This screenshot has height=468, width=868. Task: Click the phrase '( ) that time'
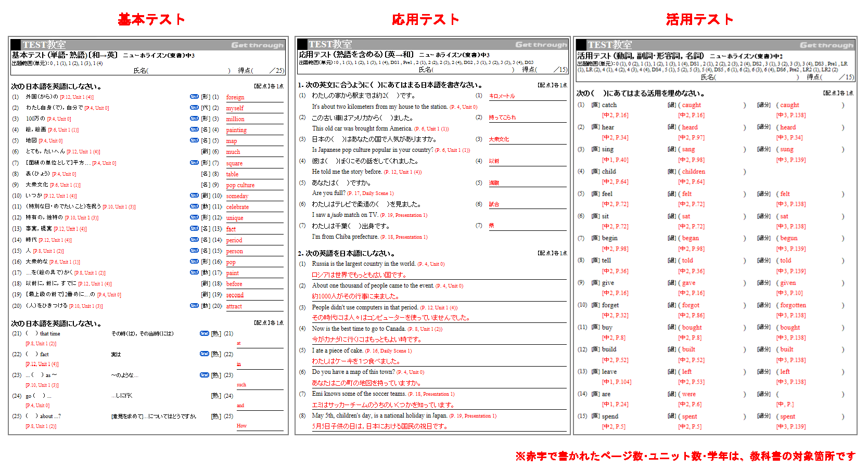pyautogui.click(x=43, y=334)
